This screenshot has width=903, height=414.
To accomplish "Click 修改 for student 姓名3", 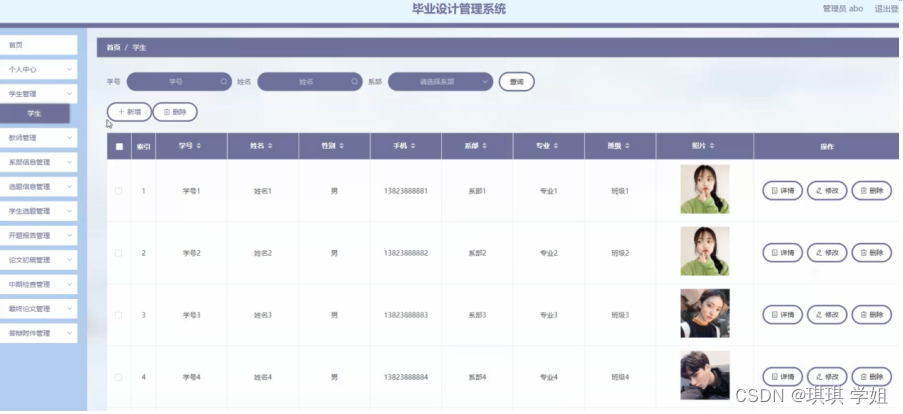I will point(827,315).
